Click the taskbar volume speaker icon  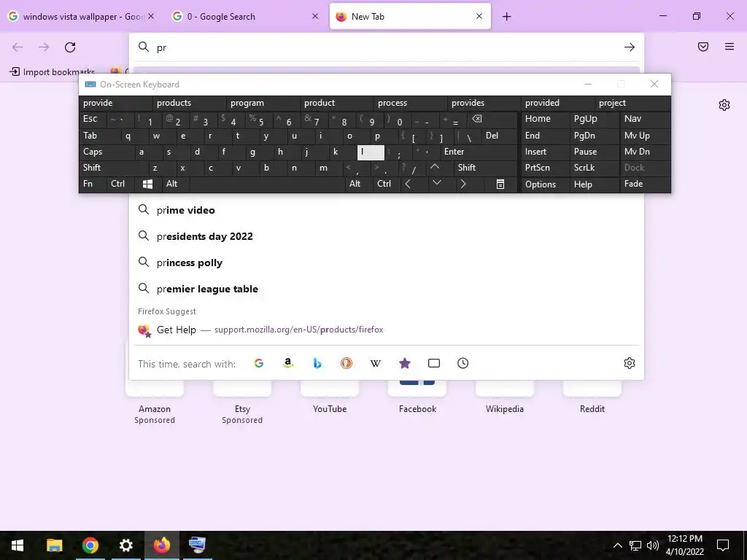point(653,545)
